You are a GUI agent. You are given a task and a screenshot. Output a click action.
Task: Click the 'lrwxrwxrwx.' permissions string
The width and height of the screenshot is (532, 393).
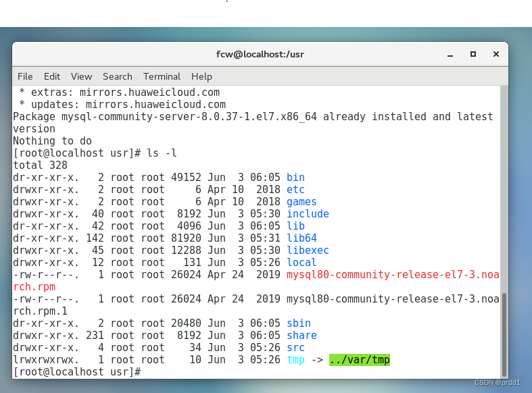pyautogui.click(x=46, y=360)
